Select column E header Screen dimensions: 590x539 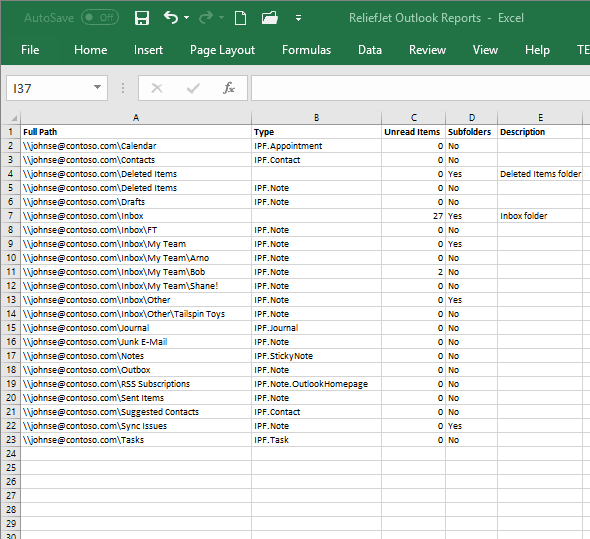540,118
